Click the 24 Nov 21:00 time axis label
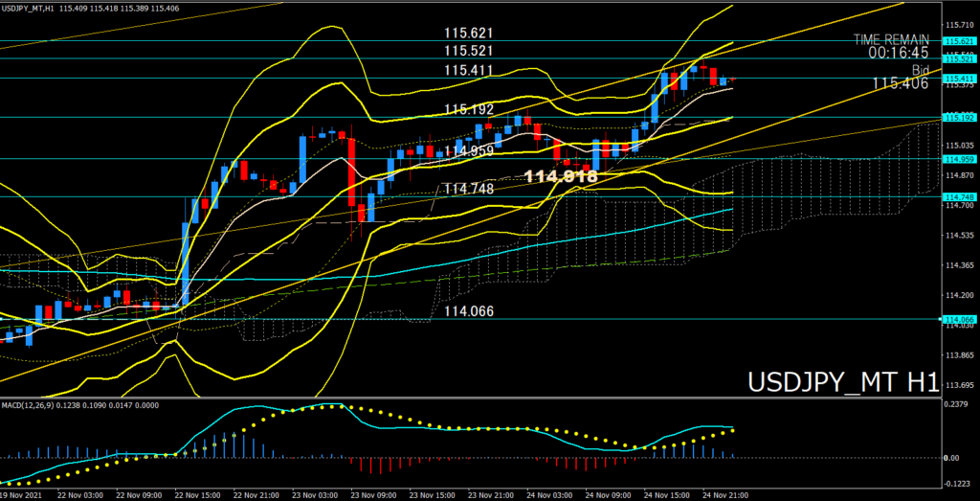The width and height of the screenshot is (980, 501). tap(727, 494)
